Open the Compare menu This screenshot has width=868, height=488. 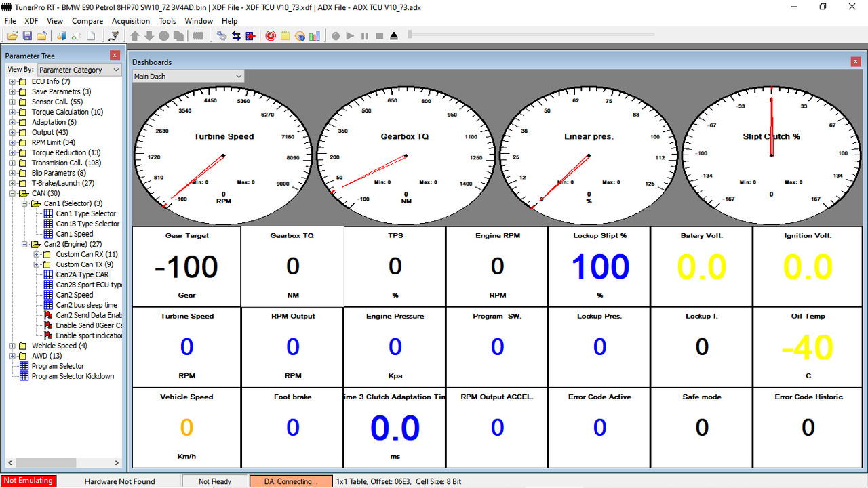point(87,21)
